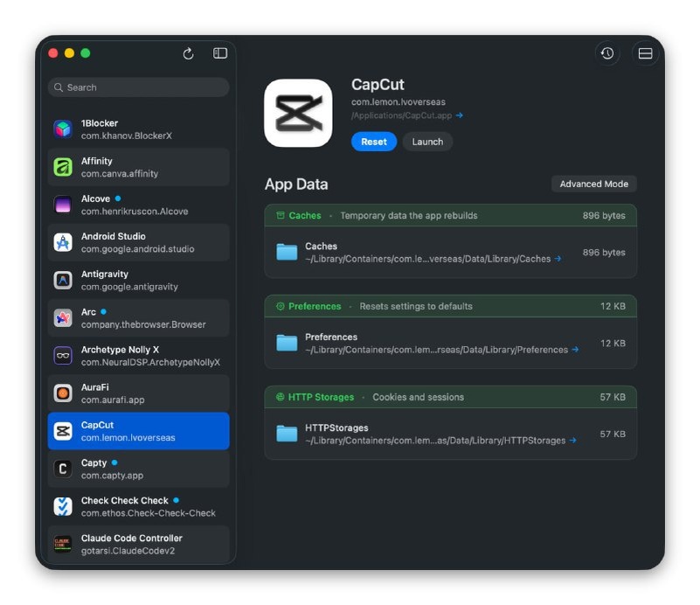Click the com.lemon.lvoverseas bundle ID under CapCut title
Viewport: 700px width, 605px height.
click(x=399, y=101)
